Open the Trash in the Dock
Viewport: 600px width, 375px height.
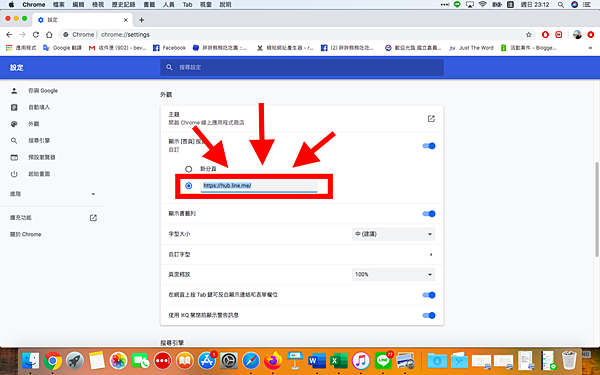click(x=569, y=360)
